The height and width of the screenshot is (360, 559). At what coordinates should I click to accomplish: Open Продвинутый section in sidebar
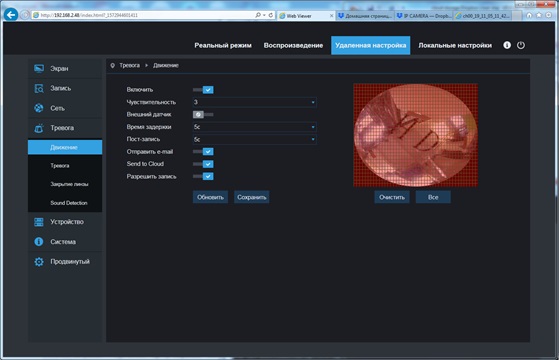point(65,262)
